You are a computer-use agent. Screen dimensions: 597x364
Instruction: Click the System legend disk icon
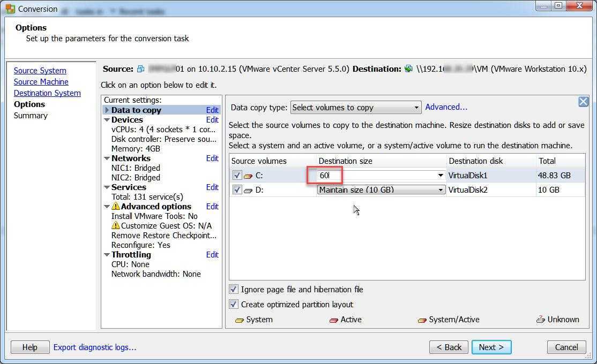click(240, 320)
